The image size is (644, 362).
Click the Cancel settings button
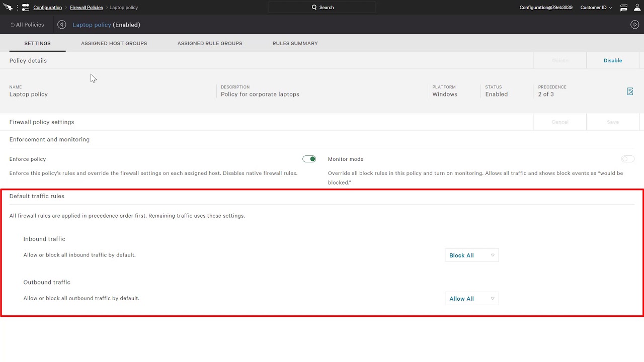click(x=560, y=122)
